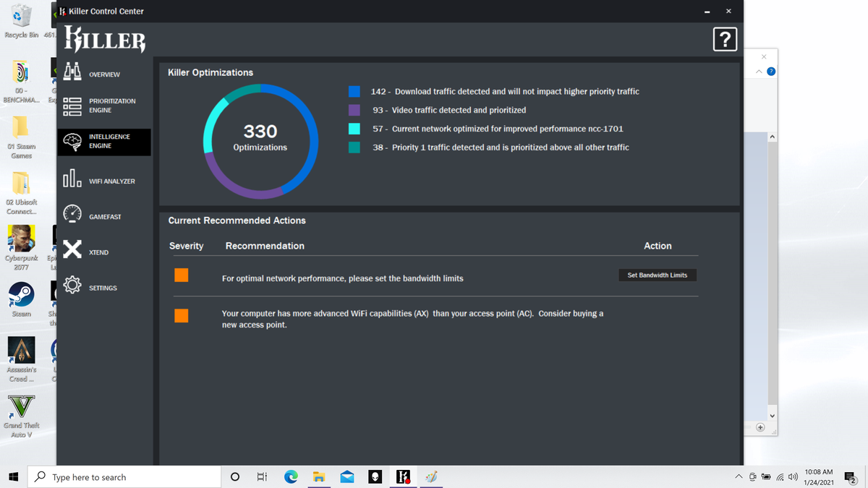Minimize the Killer Control Center window
Viewport: 868px width, 488px height.
point(707,11)
